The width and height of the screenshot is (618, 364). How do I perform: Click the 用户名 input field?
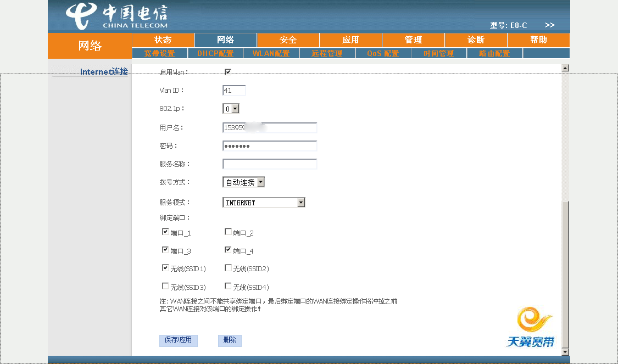tap(270, 127)
